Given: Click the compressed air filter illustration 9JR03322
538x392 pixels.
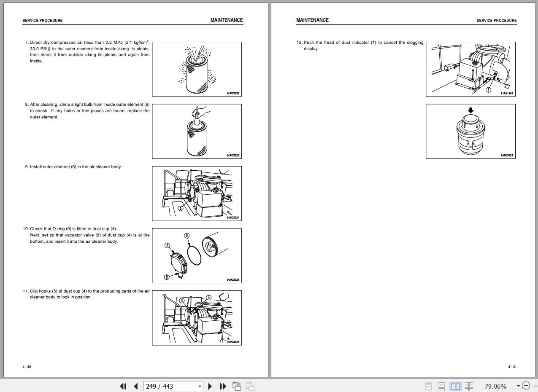Looking at the screenshot, I should [197, 69].
